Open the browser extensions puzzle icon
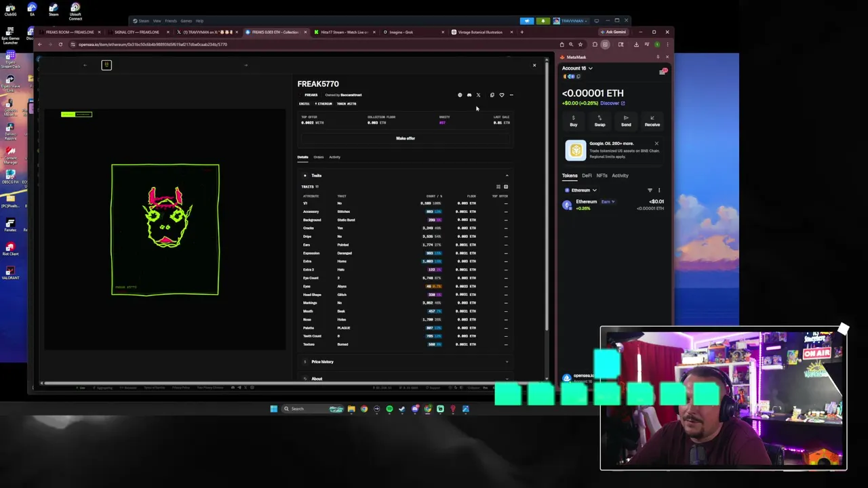This screenshot has height=488, width=868. (595, 45)
